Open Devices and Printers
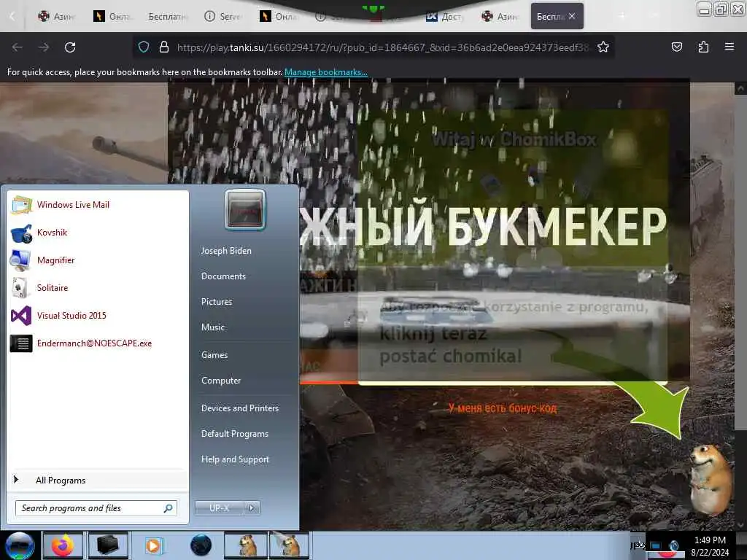The image size is (747, 560). (x=240, y=408)
